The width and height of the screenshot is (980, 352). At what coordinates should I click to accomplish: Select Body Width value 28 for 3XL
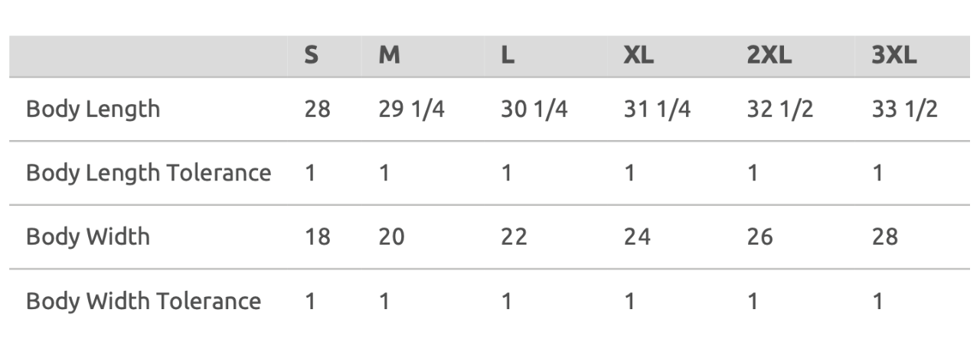(x=884, y=236)
